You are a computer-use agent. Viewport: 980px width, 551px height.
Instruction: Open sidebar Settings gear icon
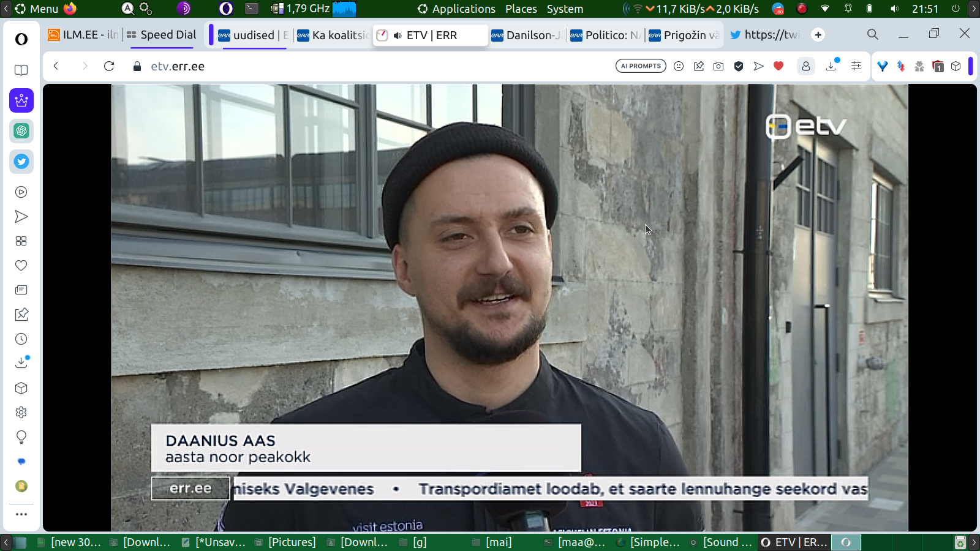[21, 413]
